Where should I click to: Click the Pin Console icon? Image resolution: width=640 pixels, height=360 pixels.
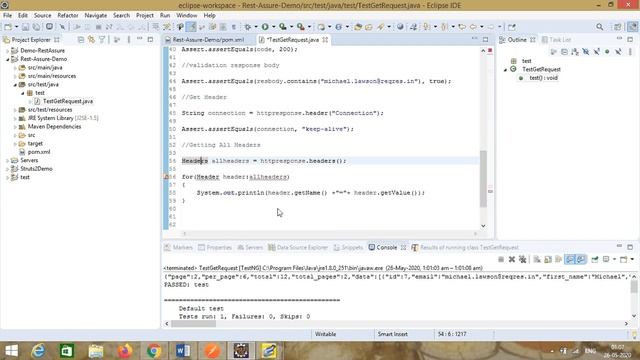pyautogui.click(x=595, y=259)
